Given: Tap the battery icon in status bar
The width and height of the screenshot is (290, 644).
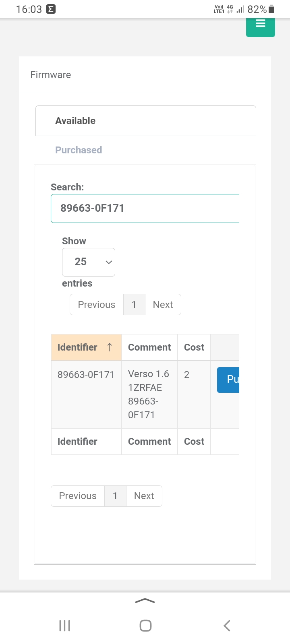Looking at the screenshot, I should point(271,9).
